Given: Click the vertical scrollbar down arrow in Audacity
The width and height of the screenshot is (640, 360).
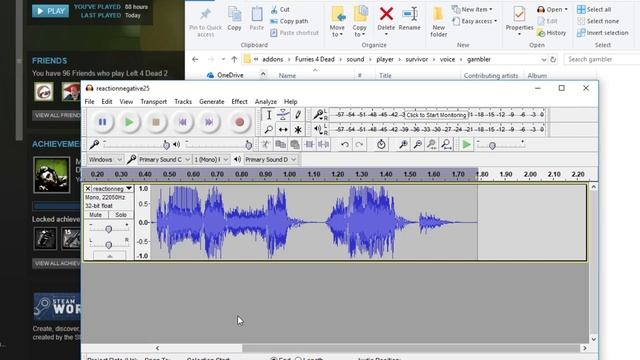Looking at the screenshot, I should point(593,339).
